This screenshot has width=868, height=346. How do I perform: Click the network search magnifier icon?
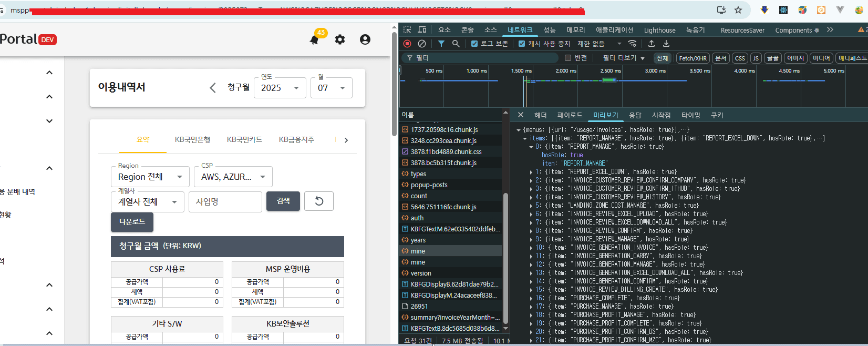click(x=456, y=44)
